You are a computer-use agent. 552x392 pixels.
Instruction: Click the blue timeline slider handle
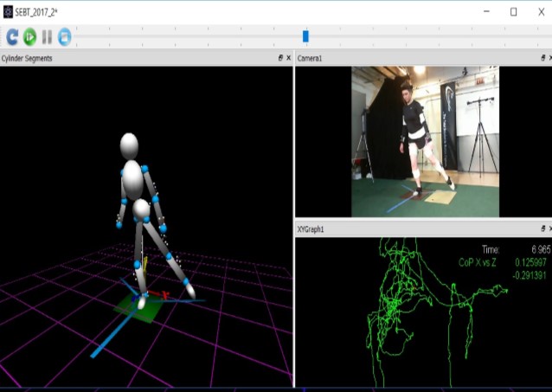click(305, 36)
